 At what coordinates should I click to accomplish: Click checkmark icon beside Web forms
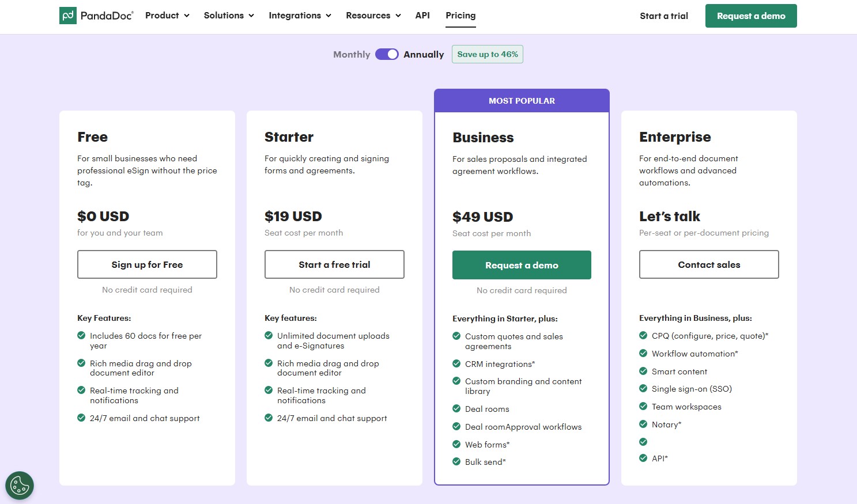click(x=456, y=444)
